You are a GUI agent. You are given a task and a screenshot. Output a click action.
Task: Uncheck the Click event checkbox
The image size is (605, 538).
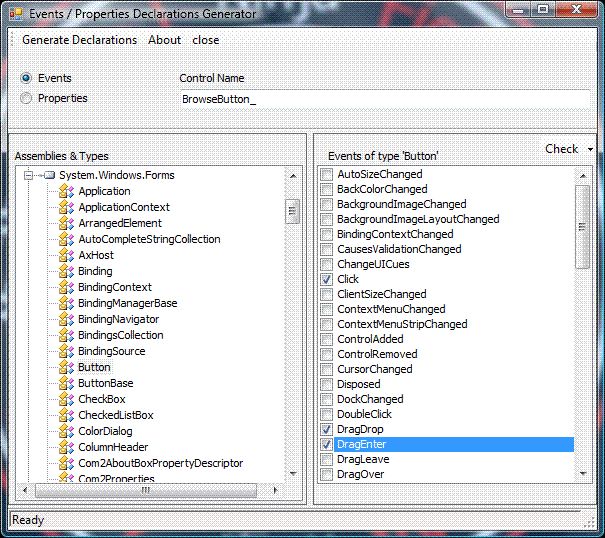(x=326, y=279)
